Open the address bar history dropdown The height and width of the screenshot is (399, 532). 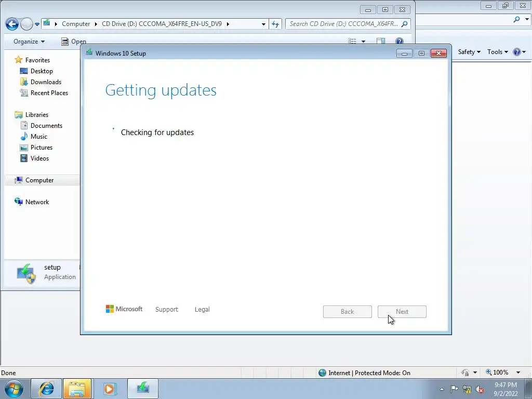(263, 24)
